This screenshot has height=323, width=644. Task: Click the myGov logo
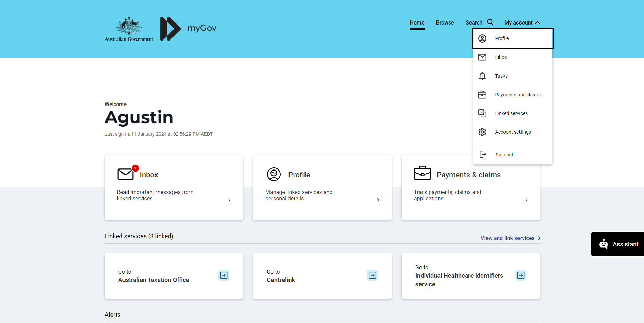tap(188, 29)
